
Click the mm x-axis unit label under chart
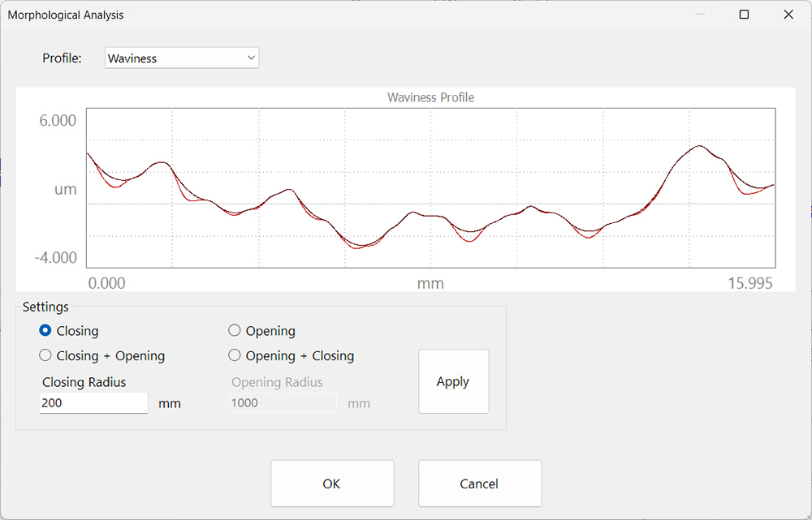coord(430,284)
